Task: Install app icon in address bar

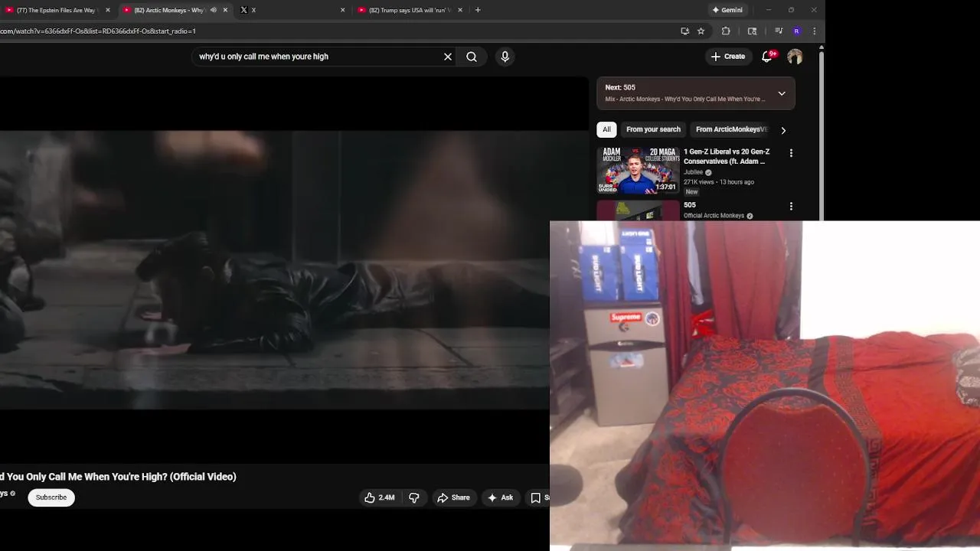Action: click(684, 31)
